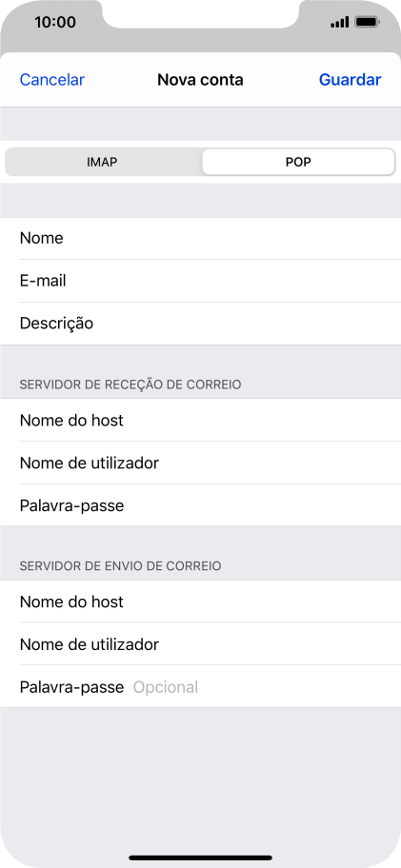Select incoming server Palavra-passe field
Image resolution: width=401 pixels, height=868 pixels.
200,505
